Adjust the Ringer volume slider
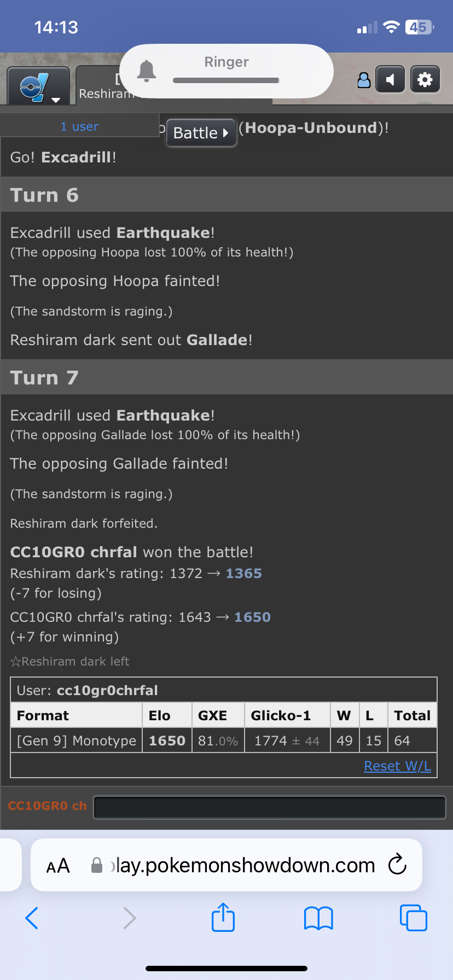The height and width of the screenshot is (980, 453). pos(226,80)
